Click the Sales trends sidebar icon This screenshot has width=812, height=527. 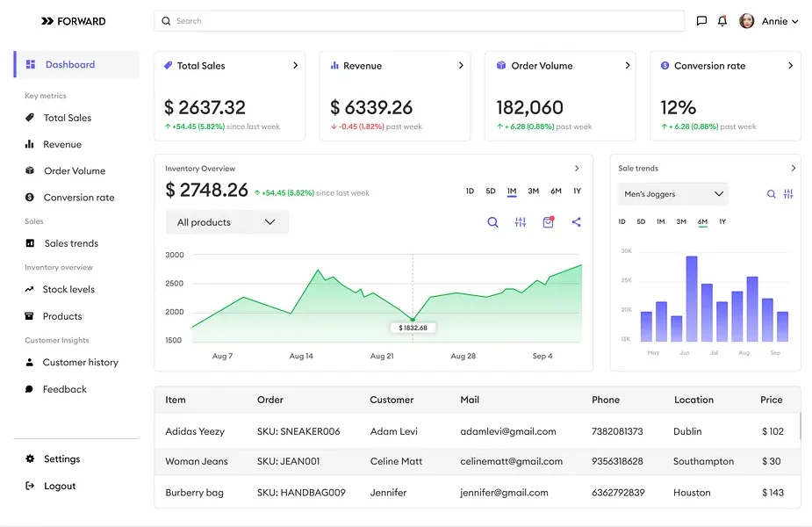pos(30,243)
